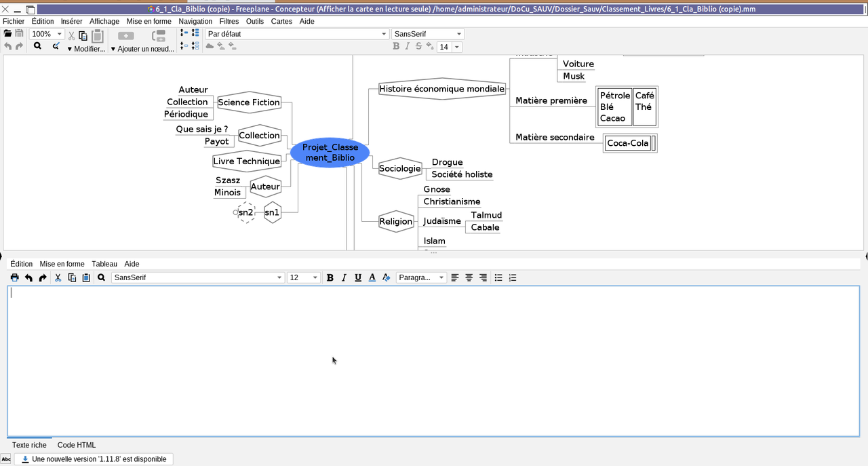The width and height of the screenshot is (868, 466).
Task: Click the large add child node icon
Action: click(126, 35)
